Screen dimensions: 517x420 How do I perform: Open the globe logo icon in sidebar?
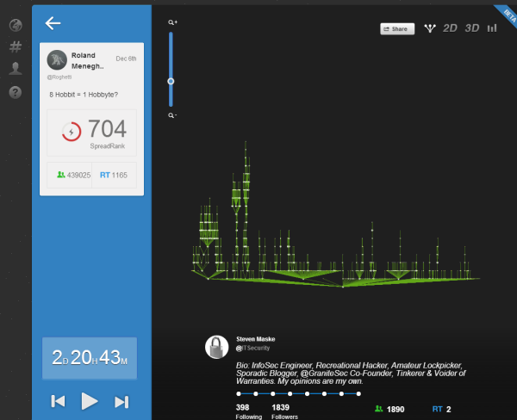point(16,25)
